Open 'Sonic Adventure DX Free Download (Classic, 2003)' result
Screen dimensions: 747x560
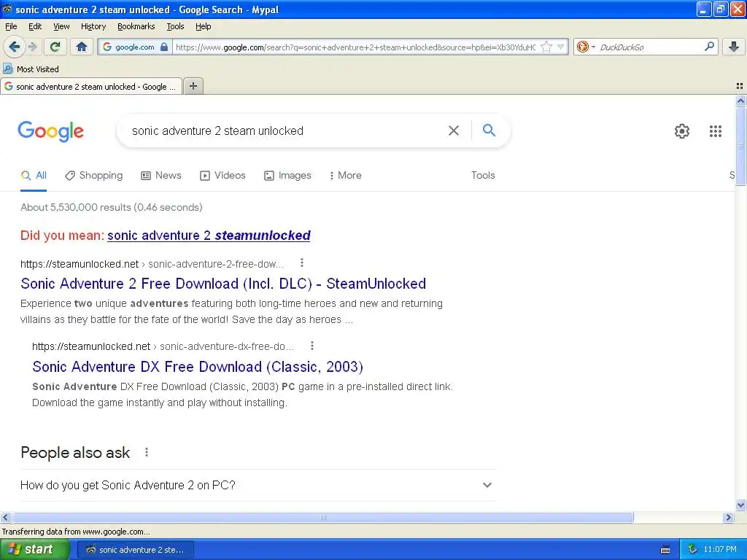198,367
